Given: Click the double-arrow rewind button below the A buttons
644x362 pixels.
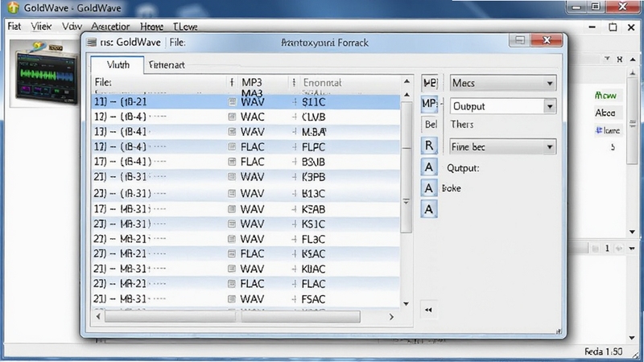Looking at the screenshot, I should [428, 310].
